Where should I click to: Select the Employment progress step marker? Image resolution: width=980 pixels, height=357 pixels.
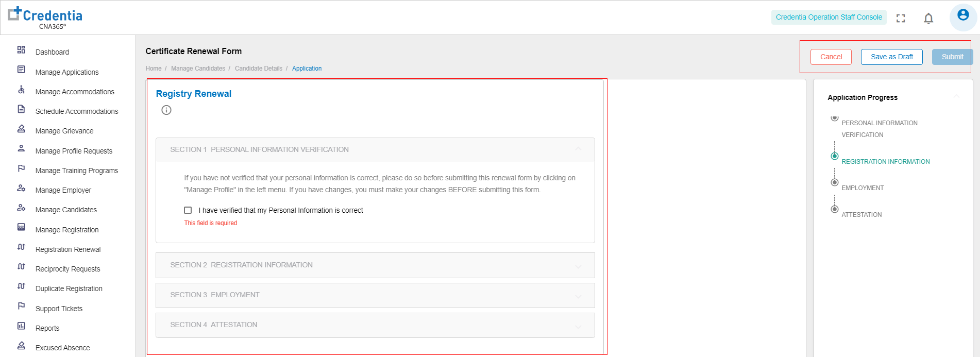(835, 182)
